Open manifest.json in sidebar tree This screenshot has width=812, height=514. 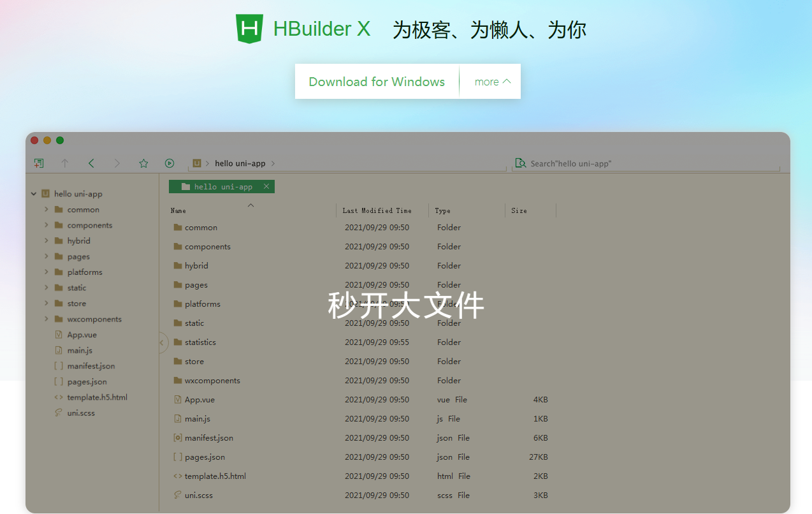(91, 366)
